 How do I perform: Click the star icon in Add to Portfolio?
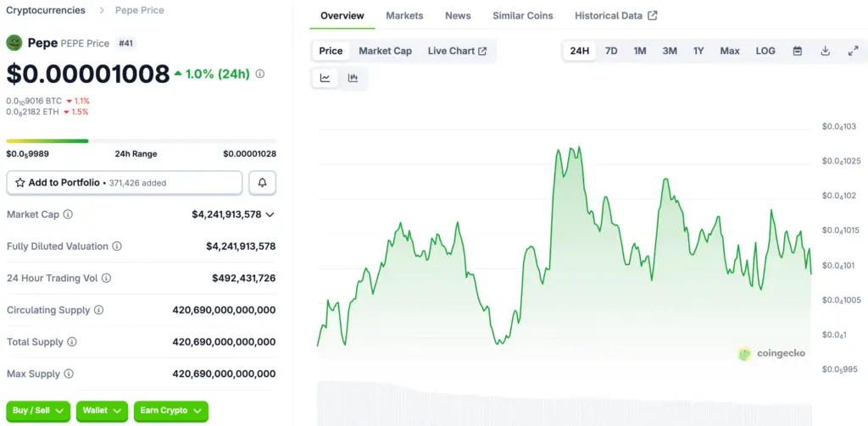(x=20, y=183)
